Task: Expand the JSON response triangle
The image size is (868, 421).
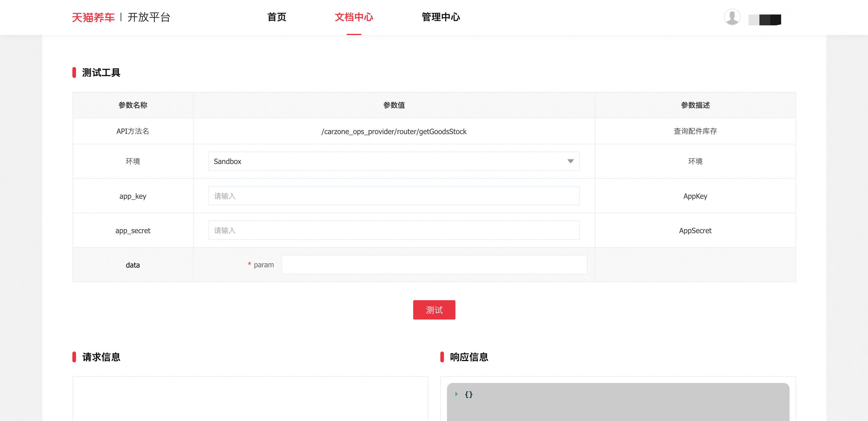Action: pyautogui.click(x=456, y=394)
